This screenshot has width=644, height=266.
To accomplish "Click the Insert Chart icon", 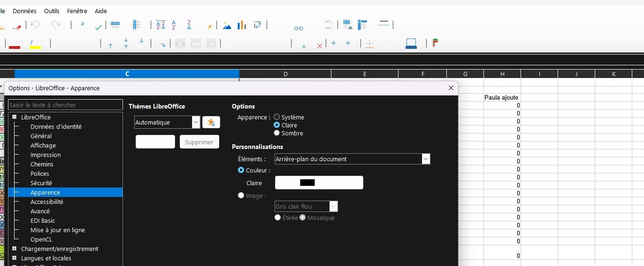I will click(x=242, y=25).
